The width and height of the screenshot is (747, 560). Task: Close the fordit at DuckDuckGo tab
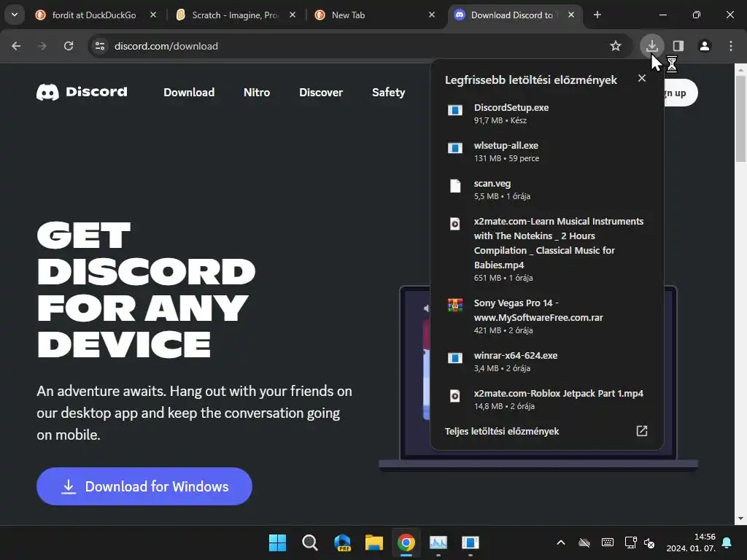click(x=153, y=15)
